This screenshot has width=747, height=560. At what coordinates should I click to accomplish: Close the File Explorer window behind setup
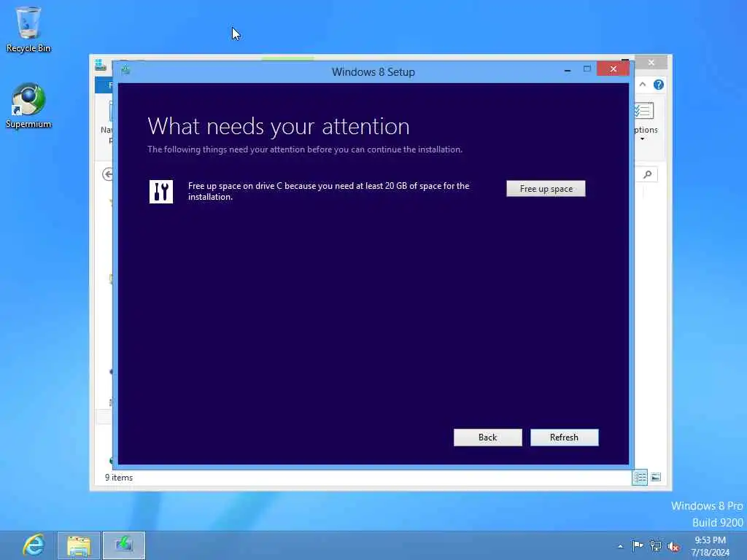[x=651, y=63]
